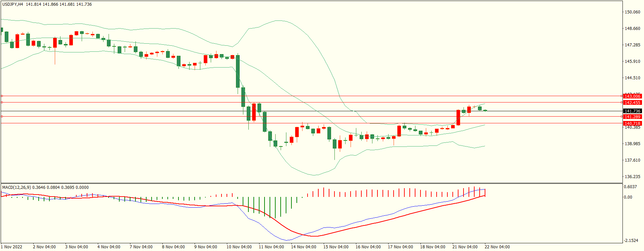
Task: Click the USDJPY,H4 chart title label
Action: [x=13, y=4]
